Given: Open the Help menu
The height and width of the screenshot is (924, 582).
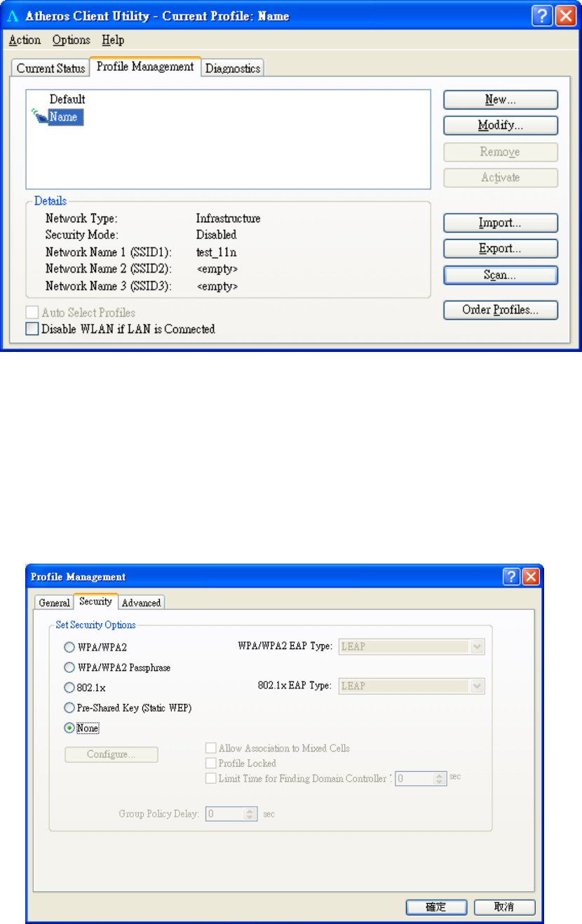Looking at the screenshot, I should pyautogui.click(x=113, y=40).
